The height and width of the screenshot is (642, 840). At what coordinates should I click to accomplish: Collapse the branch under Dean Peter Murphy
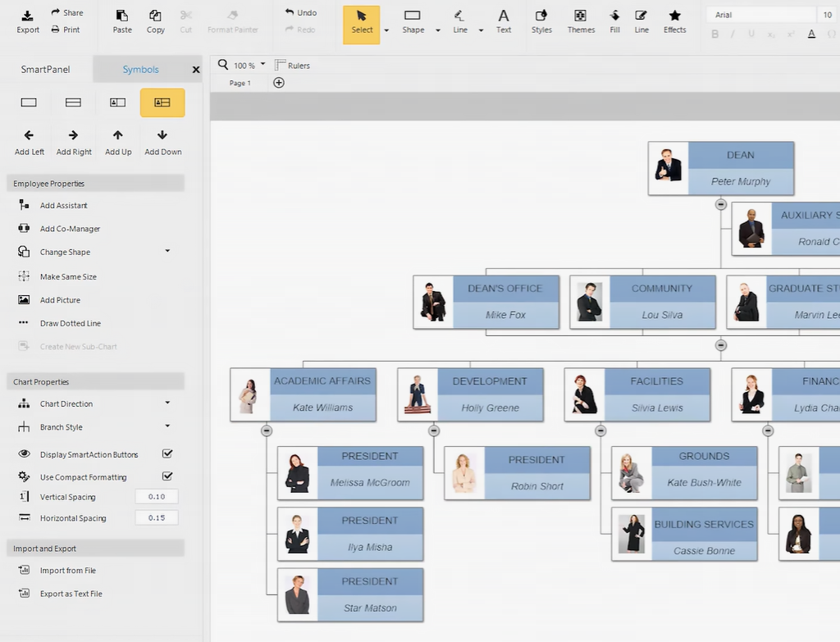(720, 204)
